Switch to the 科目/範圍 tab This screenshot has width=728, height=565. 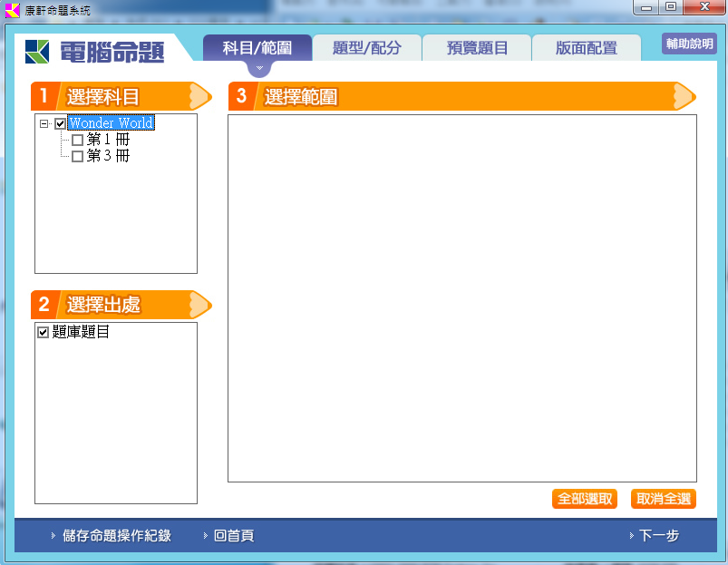[x=257, y=48]
